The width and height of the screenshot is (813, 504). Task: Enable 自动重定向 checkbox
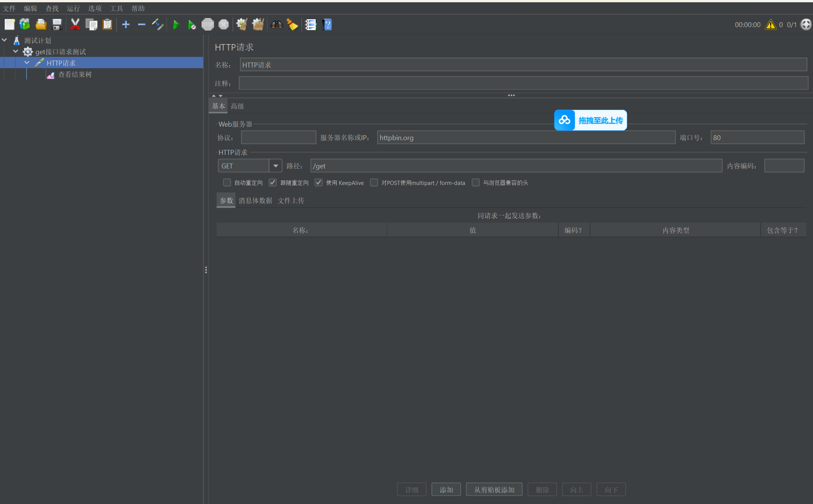pyautogui.click(x=227, y=183)
